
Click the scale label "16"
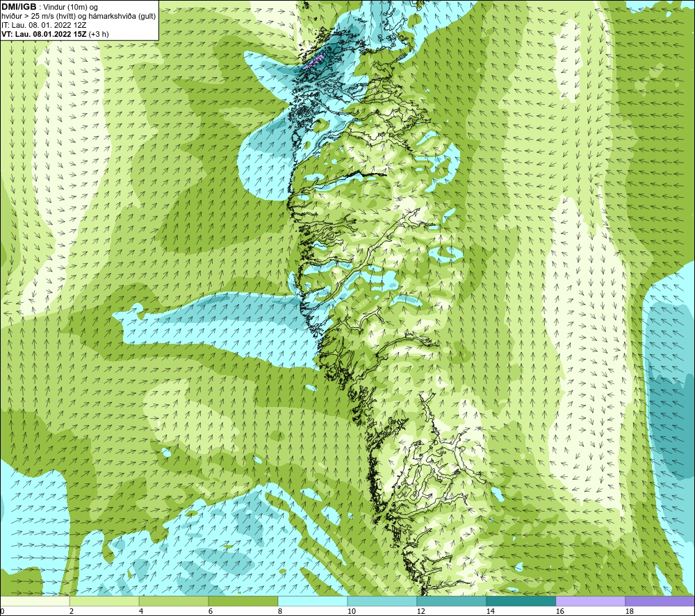pos(559,612)
